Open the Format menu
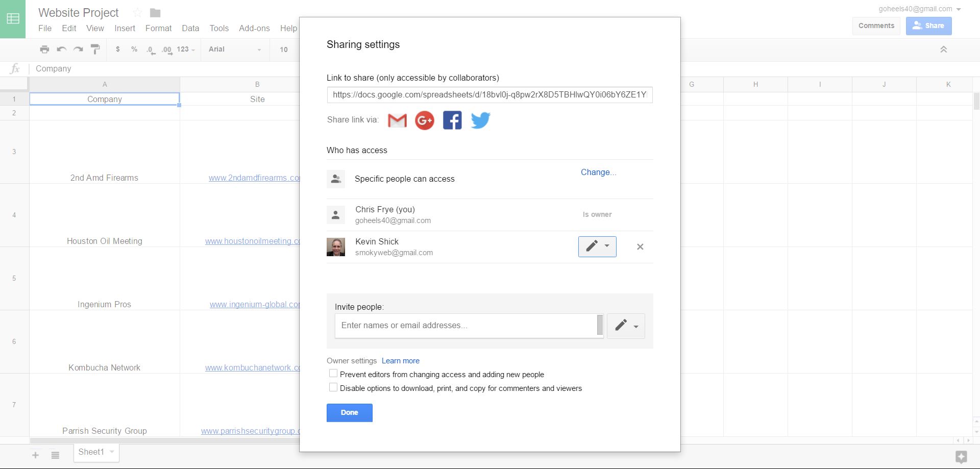 pyautogui.click(x=158, y=29)
